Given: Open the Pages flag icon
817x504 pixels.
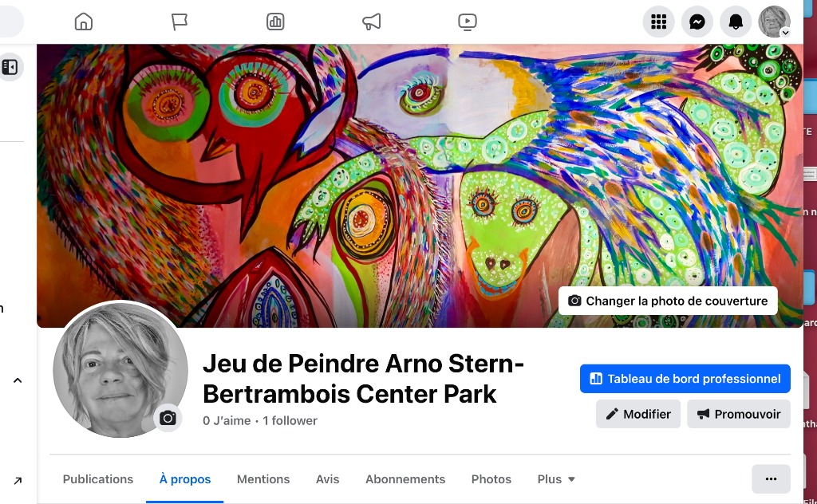Looking at the screenshot, I should coord(180,22).
